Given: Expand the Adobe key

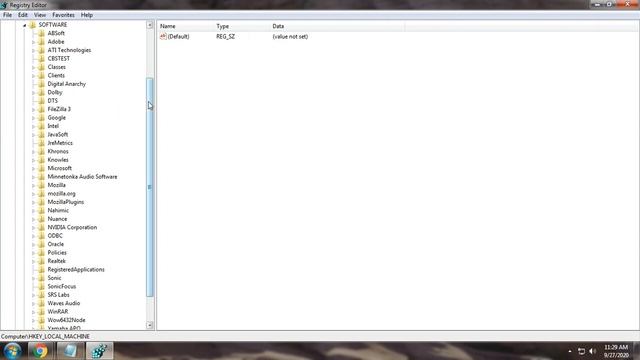Looking at the screenshot, I should tap(33, 42).
